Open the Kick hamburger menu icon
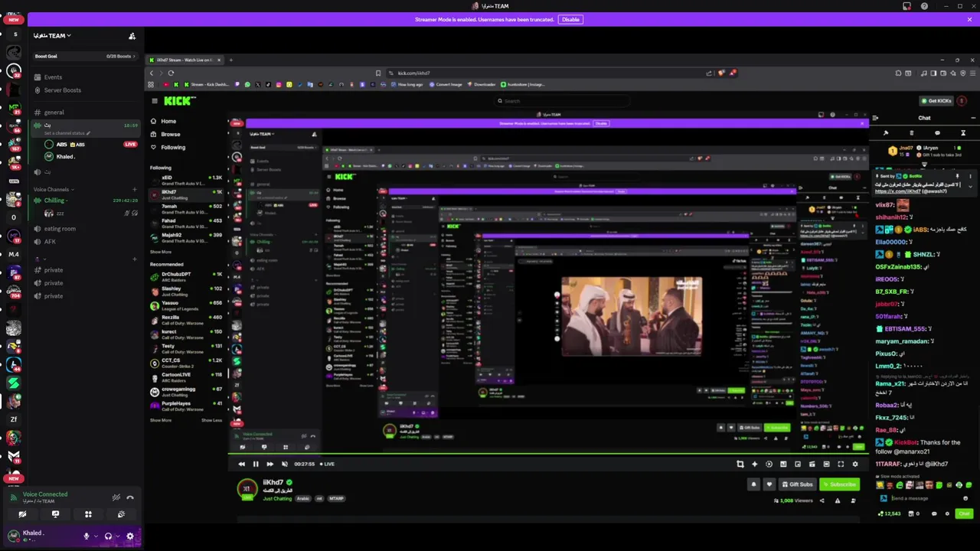 coord(154,101)
